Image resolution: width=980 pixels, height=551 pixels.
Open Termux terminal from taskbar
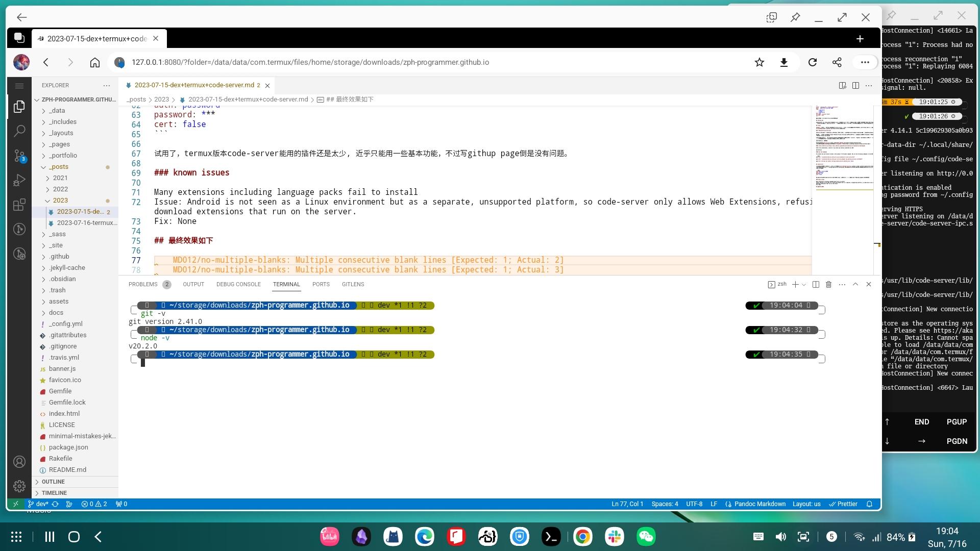(x=551, y=537)
